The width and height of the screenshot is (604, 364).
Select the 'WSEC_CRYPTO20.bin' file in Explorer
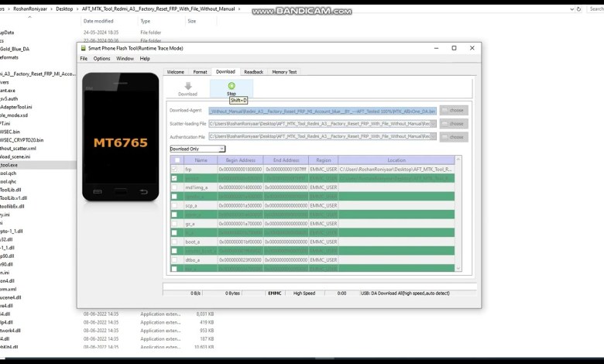(x=22, y=140)
